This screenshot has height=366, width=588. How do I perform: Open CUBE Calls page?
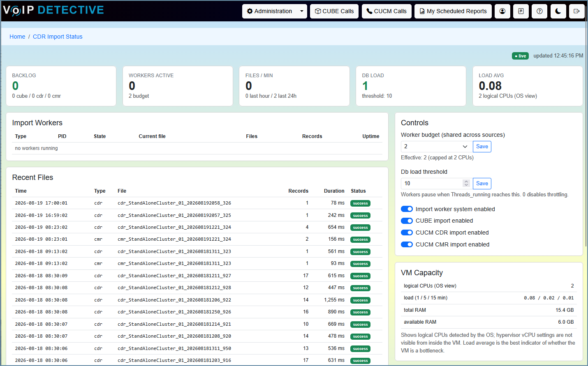[334, 11]
